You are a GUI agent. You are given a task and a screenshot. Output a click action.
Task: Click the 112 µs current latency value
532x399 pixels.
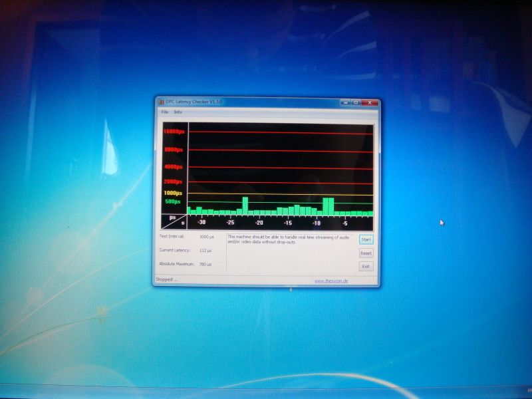click(x=205, y=251)
